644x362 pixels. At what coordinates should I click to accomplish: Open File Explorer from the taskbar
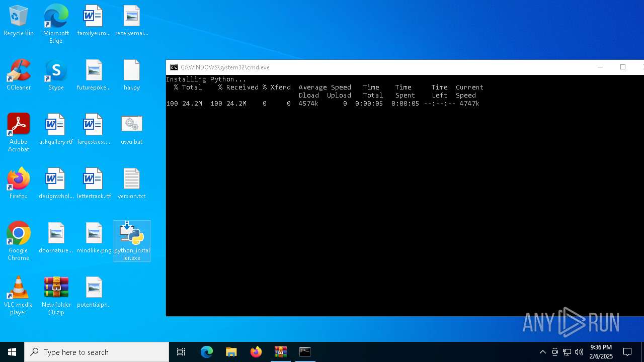[231, 352]
